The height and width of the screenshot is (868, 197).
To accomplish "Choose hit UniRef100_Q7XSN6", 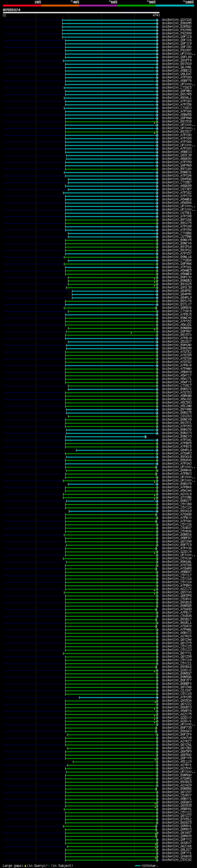I will tap(176, 498).
